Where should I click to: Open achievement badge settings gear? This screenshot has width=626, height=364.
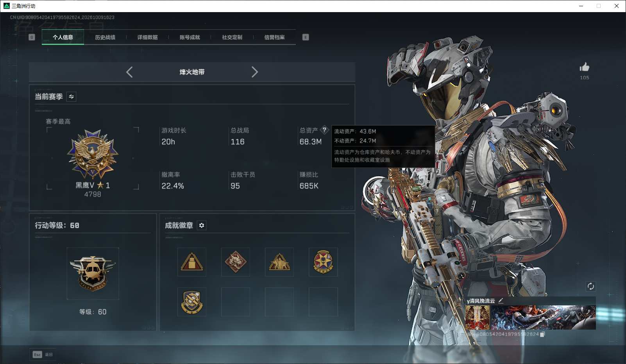click(x=202, y=225)
